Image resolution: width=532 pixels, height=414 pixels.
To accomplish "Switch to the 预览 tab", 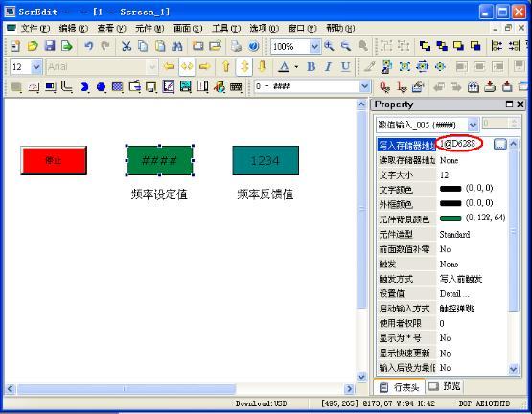I will [444, 386].
